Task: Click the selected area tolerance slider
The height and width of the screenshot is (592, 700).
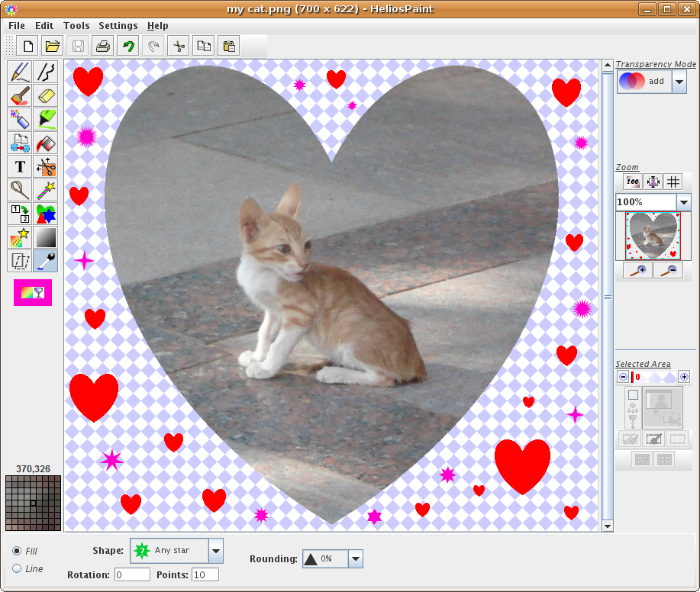Action: click(x=654, y=377)
